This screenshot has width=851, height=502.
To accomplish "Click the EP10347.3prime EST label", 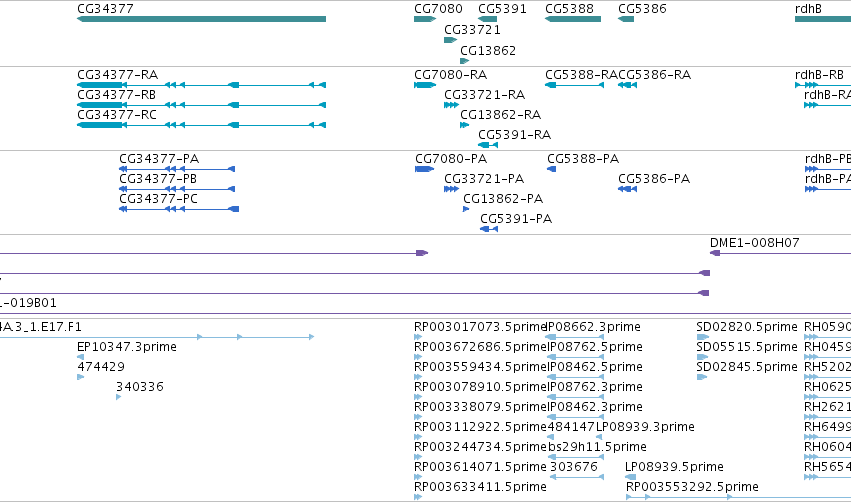I will pos(127,347).
